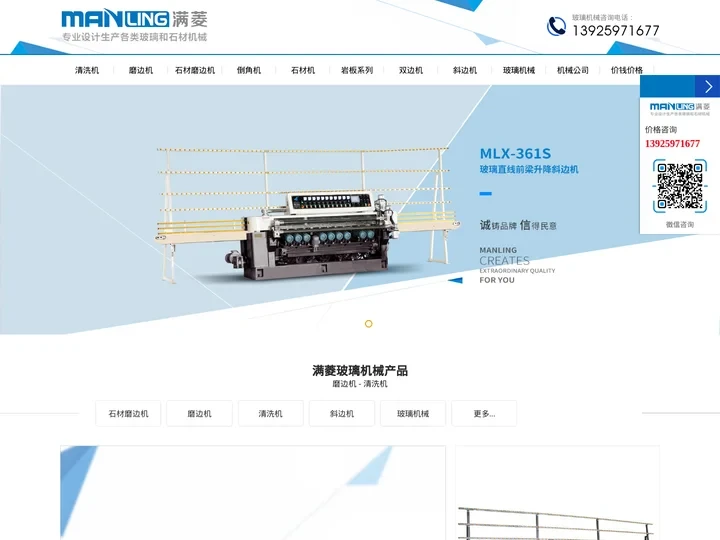Screen dimensions: 720x540
Task: Open the 双边机 navigation menu item
Action: [x=411, y=70]
